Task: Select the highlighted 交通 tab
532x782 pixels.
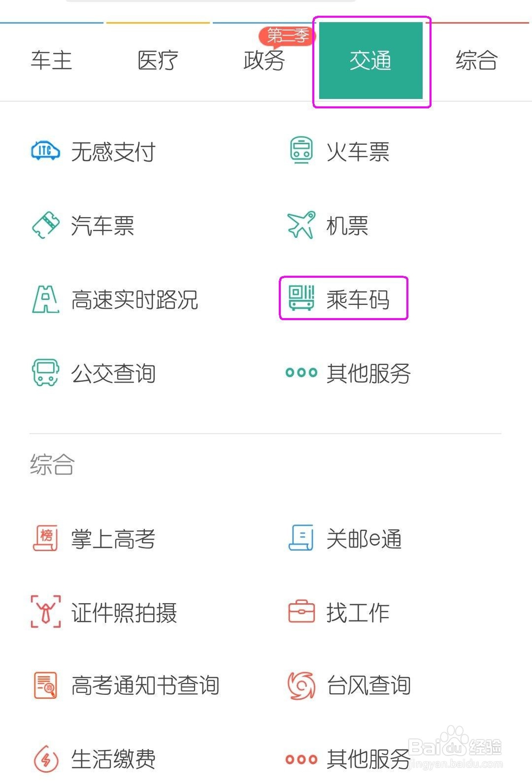Action: tap(371, 61)
